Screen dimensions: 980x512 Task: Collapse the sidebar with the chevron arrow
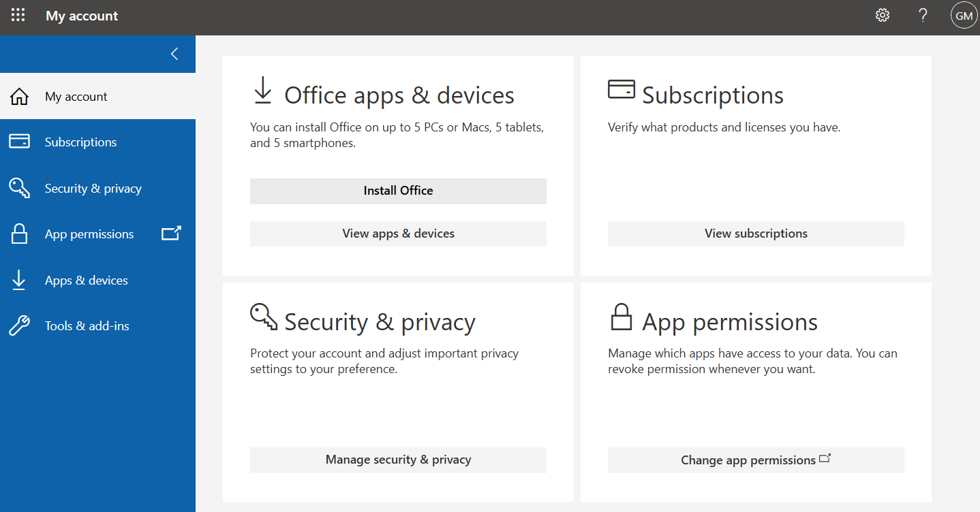pyautogui.click(x=174, y=54)
